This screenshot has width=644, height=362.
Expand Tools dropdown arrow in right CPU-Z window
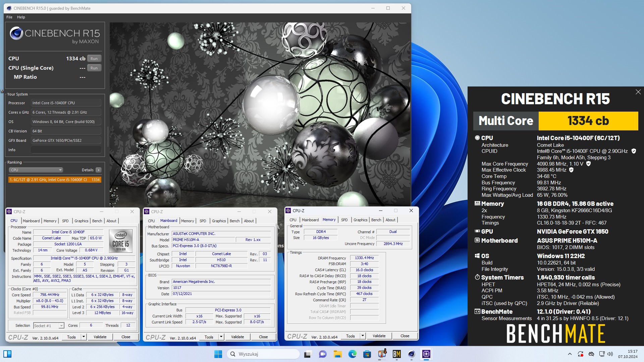point(363,336)
